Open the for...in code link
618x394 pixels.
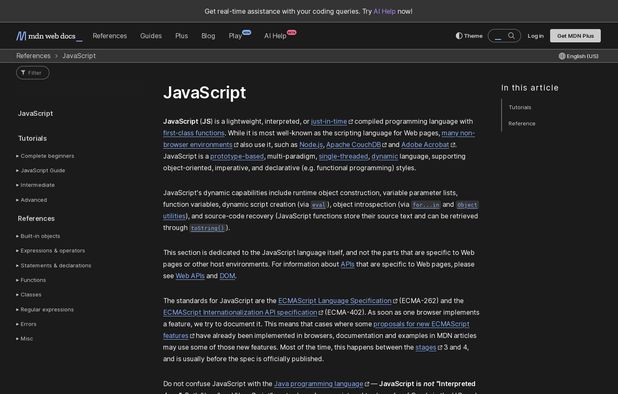pyautogui.click(x=426, y=205)
